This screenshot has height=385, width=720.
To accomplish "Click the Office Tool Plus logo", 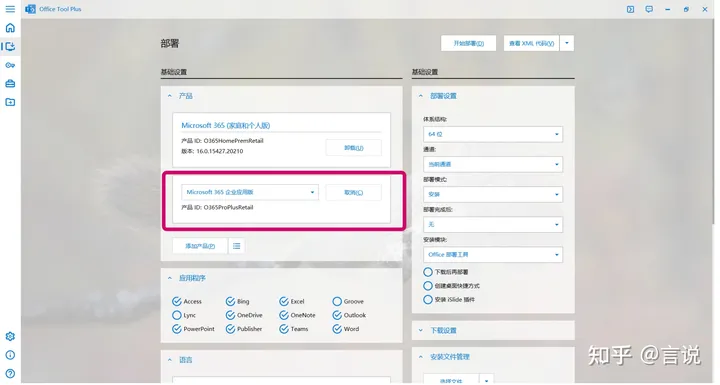I will pyautogui.click(x=30, y=9).
